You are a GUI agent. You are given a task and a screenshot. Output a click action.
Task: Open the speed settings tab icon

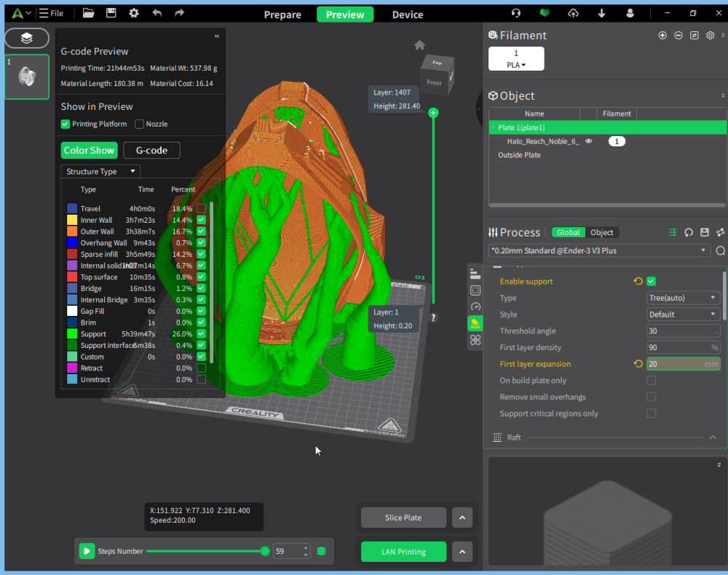475,306
